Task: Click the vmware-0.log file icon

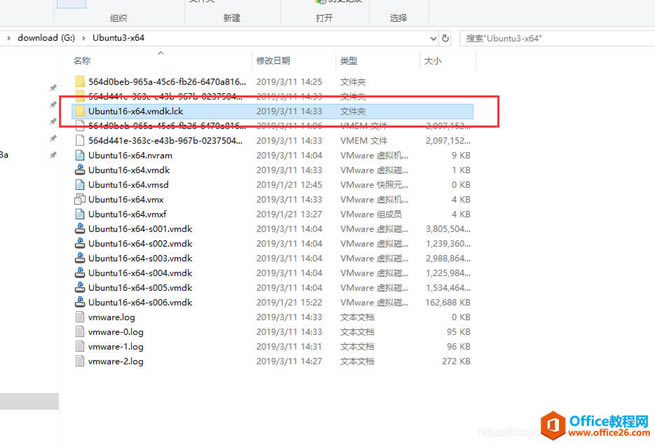Action: (80, 332)
